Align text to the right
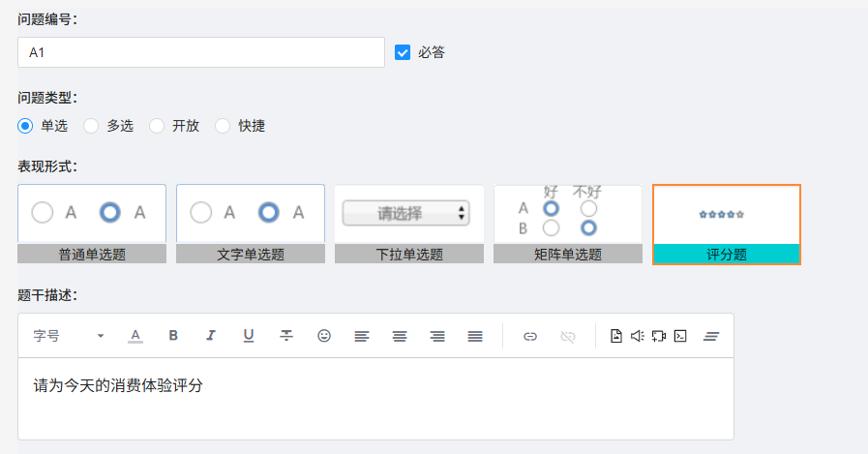The image size is (868, 454). coord(437,336)
